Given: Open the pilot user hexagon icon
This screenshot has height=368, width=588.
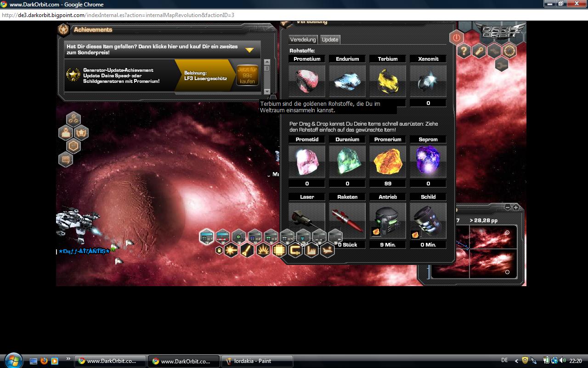Looking at the screenshot, I should (x=66, y=133).
